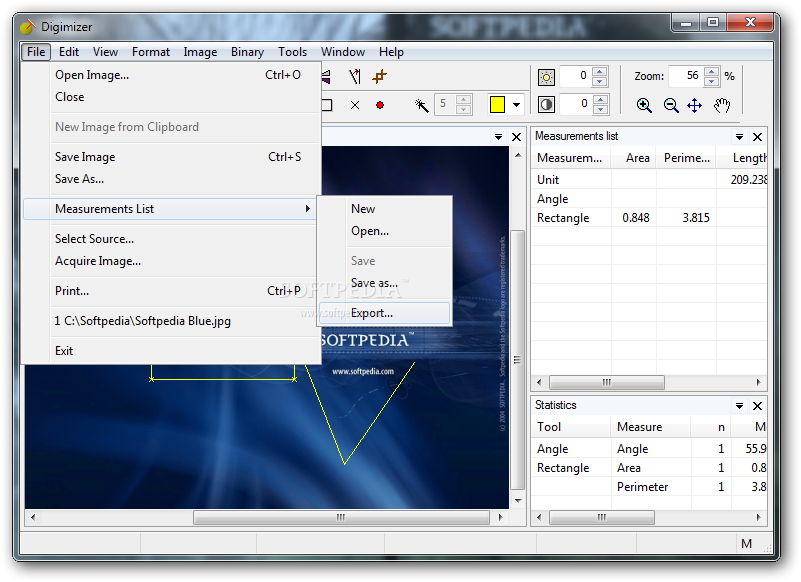801x582 pixels.
Task: Choose Close in the File menu
Action: 172,97
